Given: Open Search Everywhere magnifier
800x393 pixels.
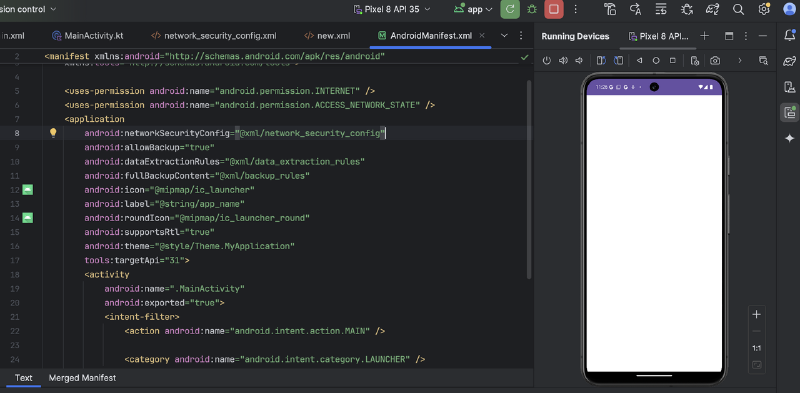Looking at the screenshot, I should point(738,9).
